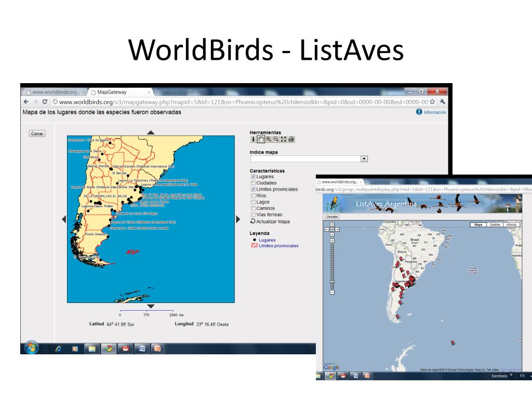
Task: Click the ListAves Argentina banner
Action: (422, 203)
